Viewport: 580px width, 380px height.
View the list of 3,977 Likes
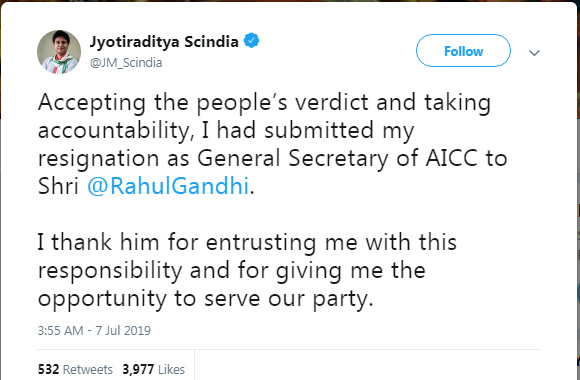tap(154, 369)
